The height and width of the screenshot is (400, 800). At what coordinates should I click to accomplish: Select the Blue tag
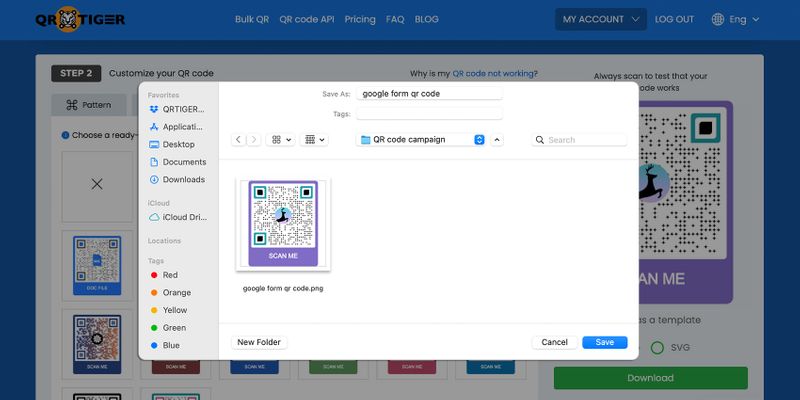[x=165, y=345]
